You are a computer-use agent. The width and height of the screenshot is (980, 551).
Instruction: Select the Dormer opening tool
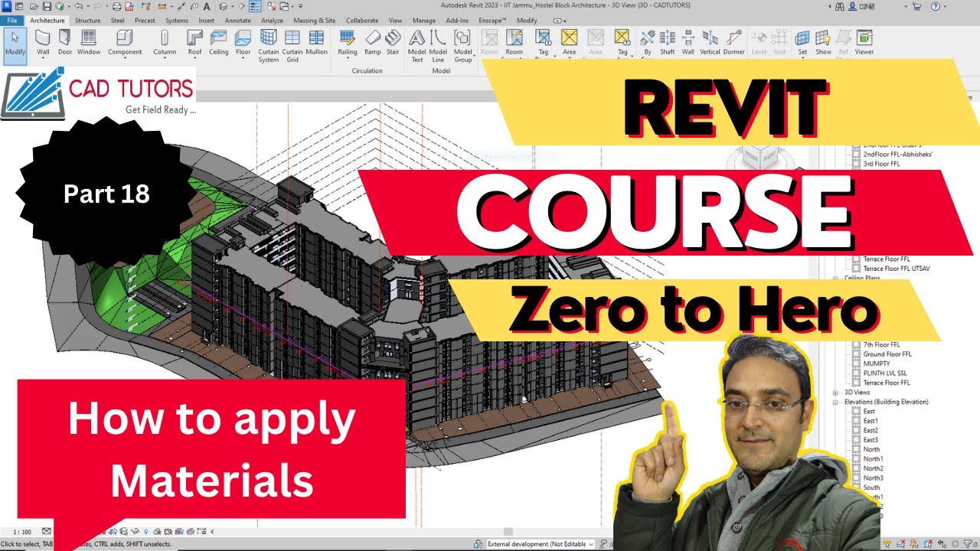pyautogui.click(x=733, y=43)
